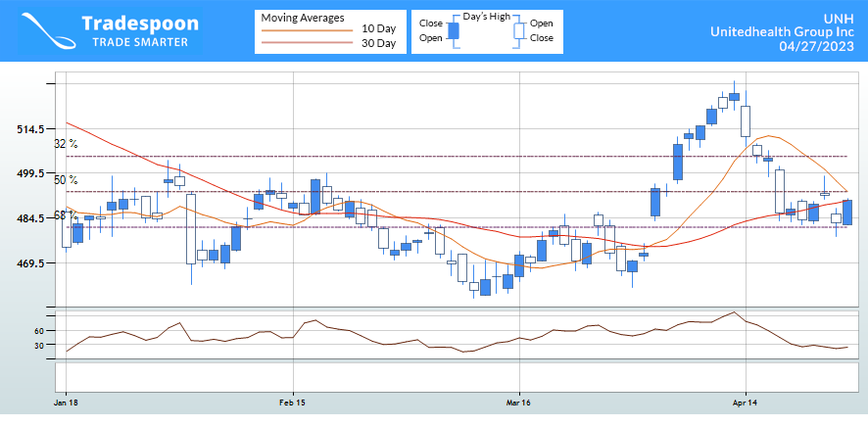Image resolution: width=868 pixels, height=427 pixels.
Task: Click the 30 Day legend label
Action: pyautogui.click(x=378, y=43)
